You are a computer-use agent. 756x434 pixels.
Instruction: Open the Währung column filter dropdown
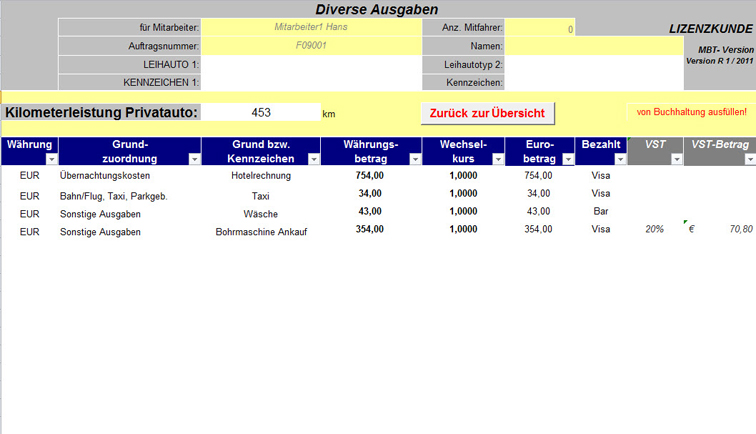click(x=51, y=159)
